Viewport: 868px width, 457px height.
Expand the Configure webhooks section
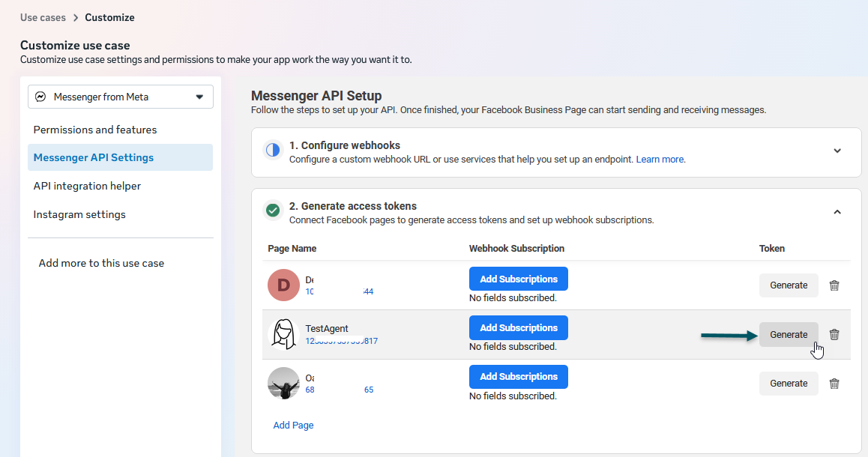tap(837, 151)
